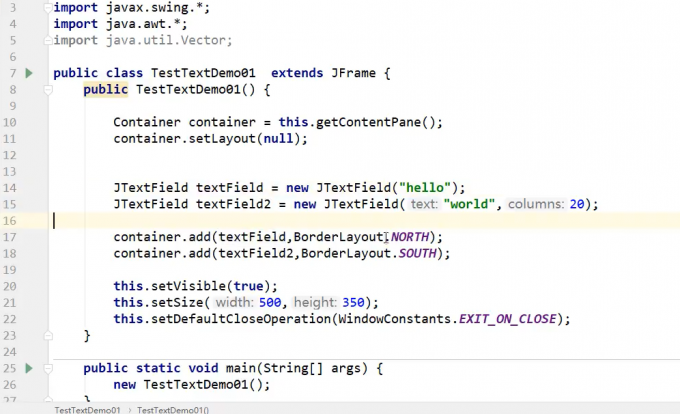Image resolution: width=680 pixels, height=414 pixels.
Task: Click the run icon beside class TestTextDemo01
Action: [29, 73]
